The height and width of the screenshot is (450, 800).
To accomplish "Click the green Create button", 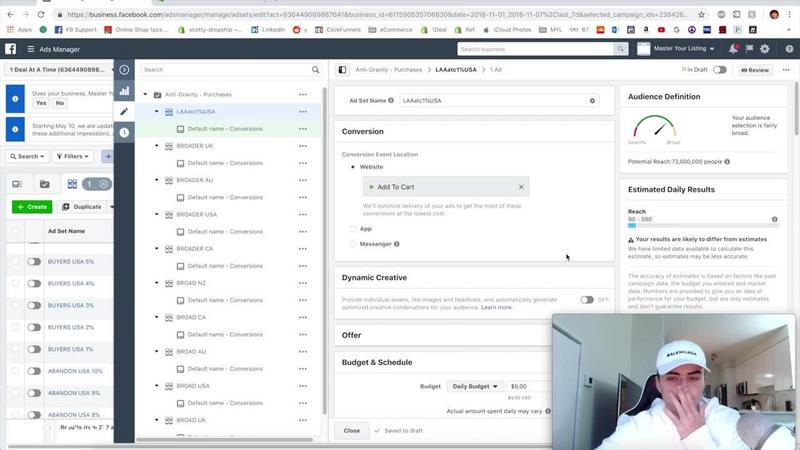I will (32, 207).
